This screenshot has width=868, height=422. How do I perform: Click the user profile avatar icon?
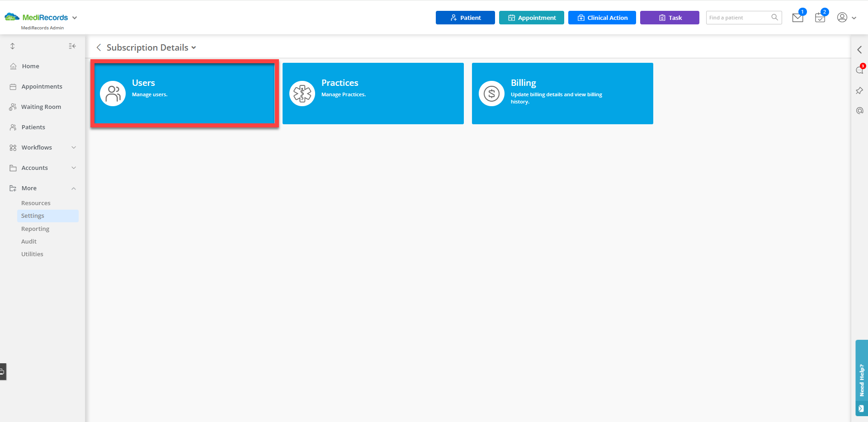(x=842, y=18)
